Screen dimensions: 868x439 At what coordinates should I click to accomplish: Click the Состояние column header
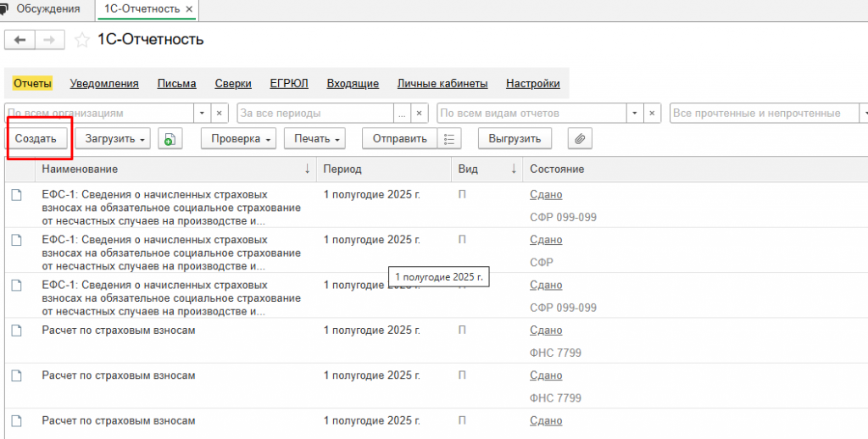695,169
